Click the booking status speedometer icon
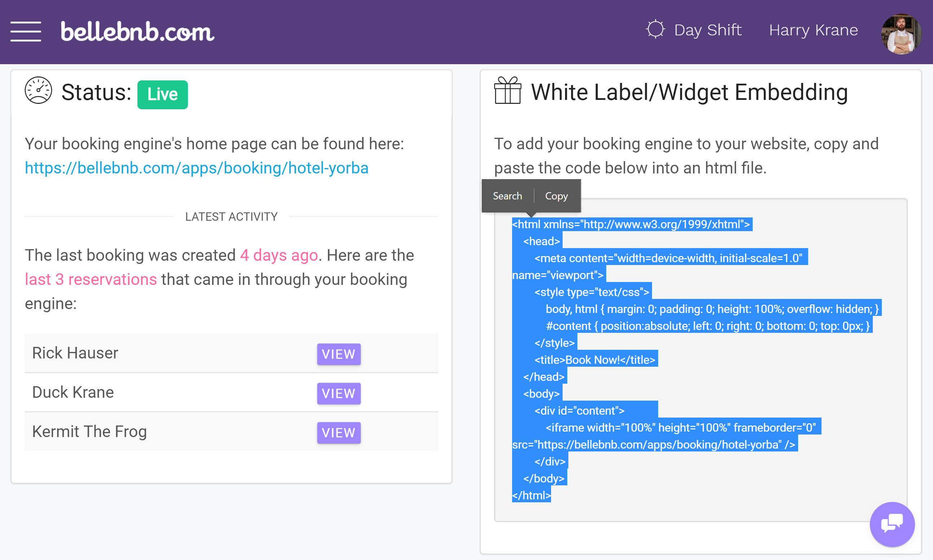The image size is (933, 560). point(37,93)
